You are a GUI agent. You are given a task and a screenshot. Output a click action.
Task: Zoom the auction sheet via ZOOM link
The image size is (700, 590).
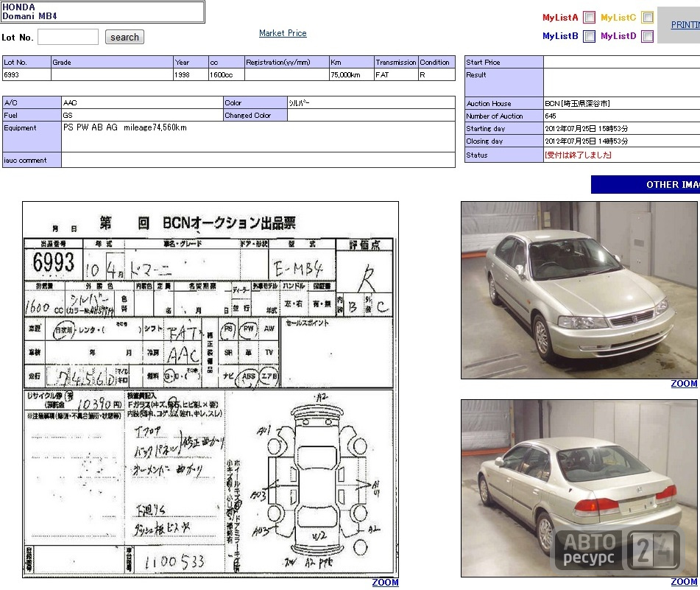(x=385, y=583)
